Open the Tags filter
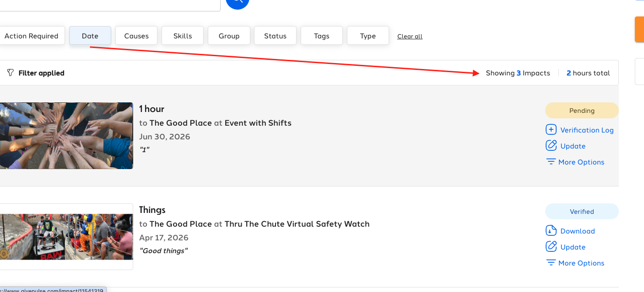 [x=322, y=36]
